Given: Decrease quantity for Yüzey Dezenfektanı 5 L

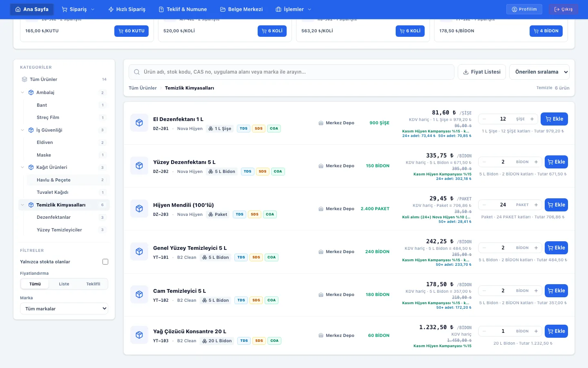Looking at the screenshot, I should (x=484, y=162).
